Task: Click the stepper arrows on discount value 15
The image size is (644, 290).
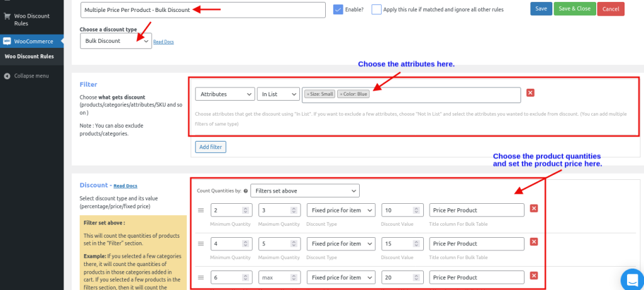Action: point(416,244)
